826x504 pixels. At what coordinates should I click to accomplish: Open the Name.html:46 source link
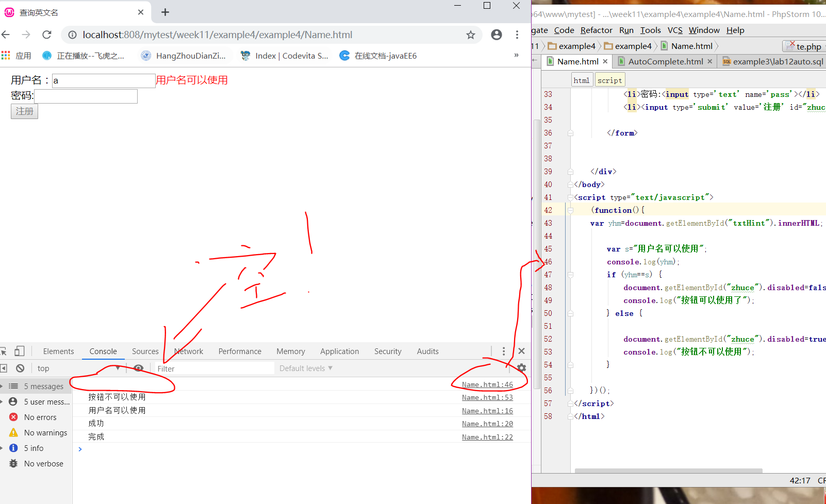pyautogui.click(x=487, y=384)
